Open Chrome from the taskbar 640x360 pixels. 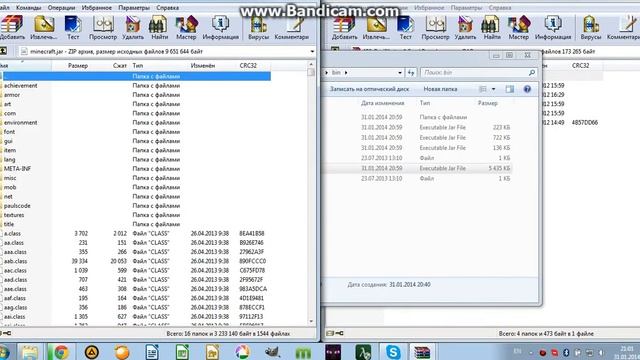click(x=61, y=352)
